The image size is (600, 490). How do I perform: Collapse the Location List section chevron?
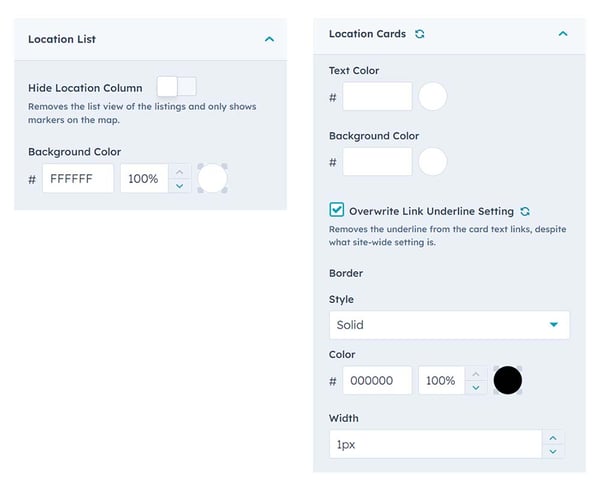coord(269,39)
